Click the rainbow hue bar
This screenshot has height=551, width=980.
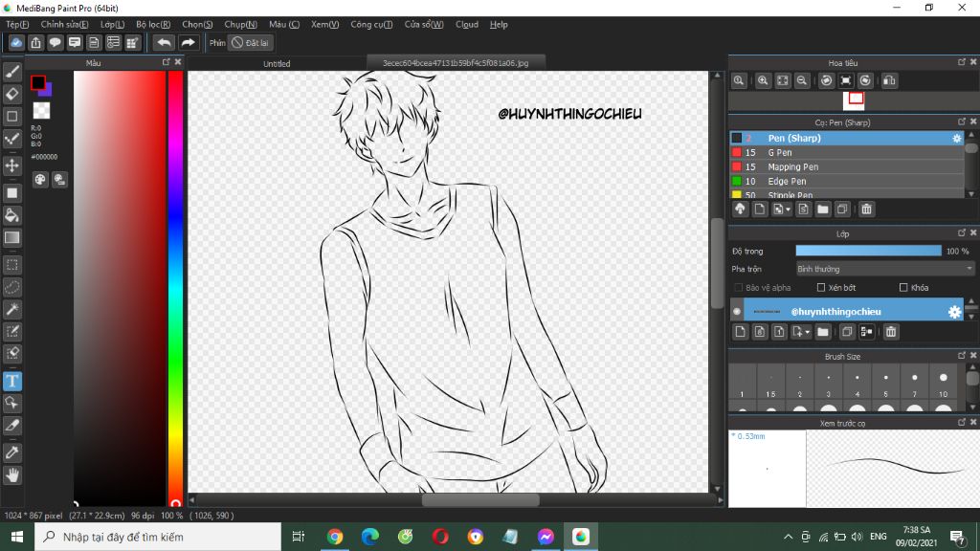(x=176, y=287)
